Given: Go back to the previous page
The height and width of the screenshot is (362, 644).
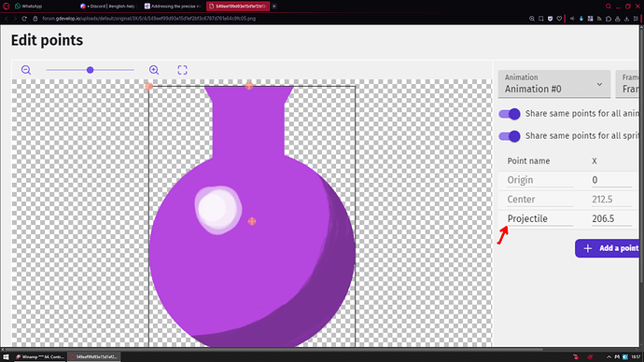Looking at the screenshot, I should (x=7, y=19).
